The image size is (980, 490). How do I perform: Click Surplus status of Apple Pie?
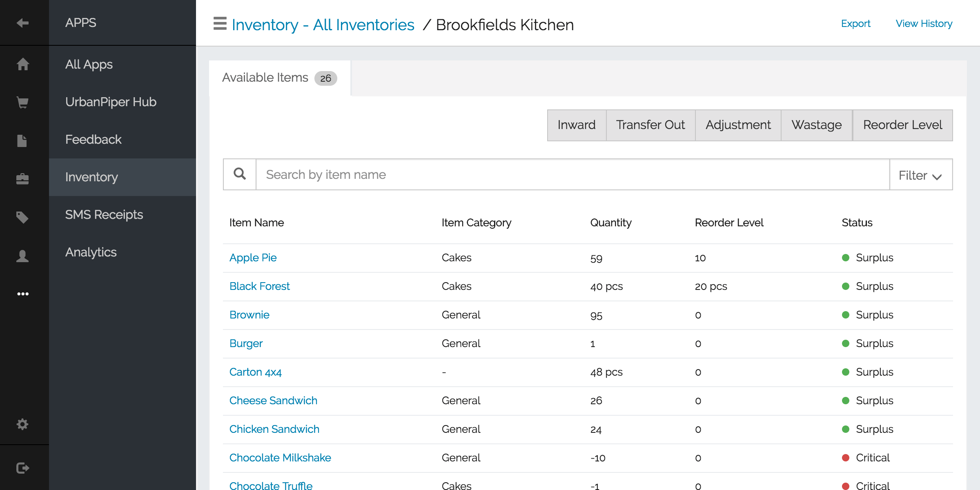click(868, 258)
